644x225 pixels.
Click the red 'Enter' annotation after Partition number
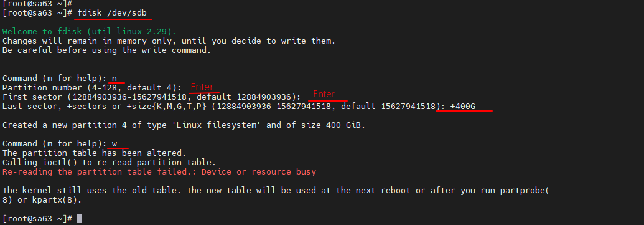pyautogui.click(x=202, y=87)
